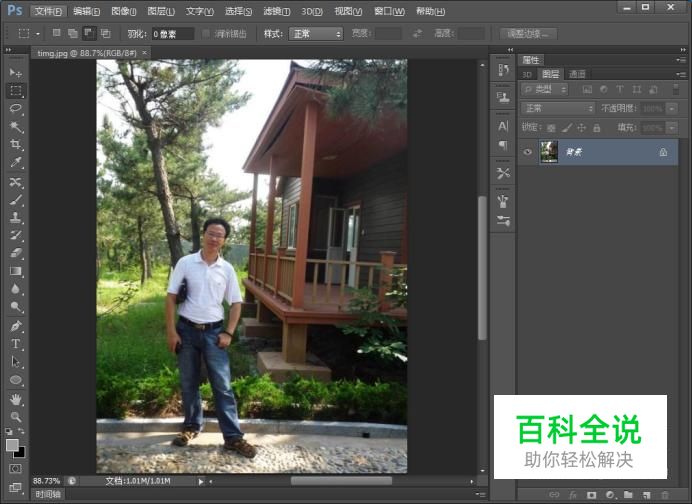Click the 调整边缘 button

528,34
